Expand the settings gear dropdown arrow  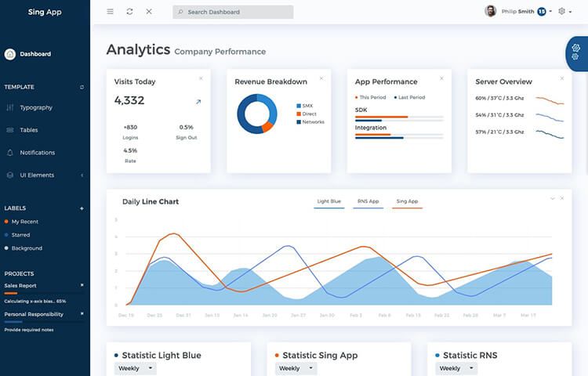pyautogui.click(x=571, y=12)
